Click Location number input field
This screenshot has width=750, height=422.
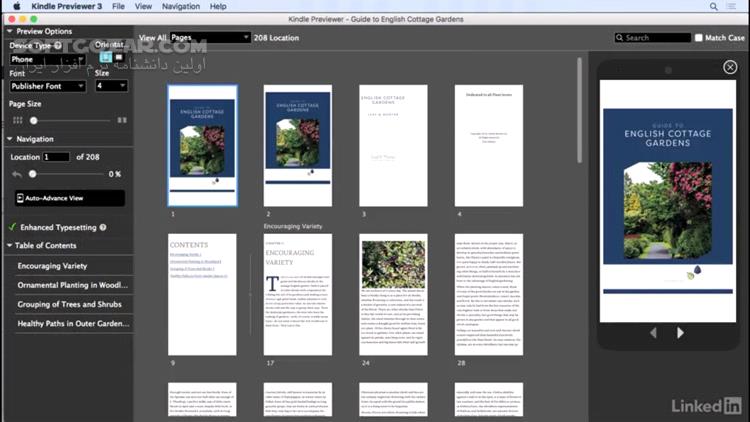coord(56,157)
